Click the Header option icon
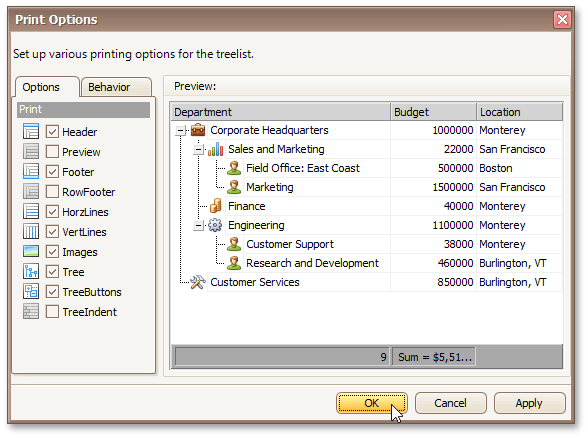 [x=31, y=132]
